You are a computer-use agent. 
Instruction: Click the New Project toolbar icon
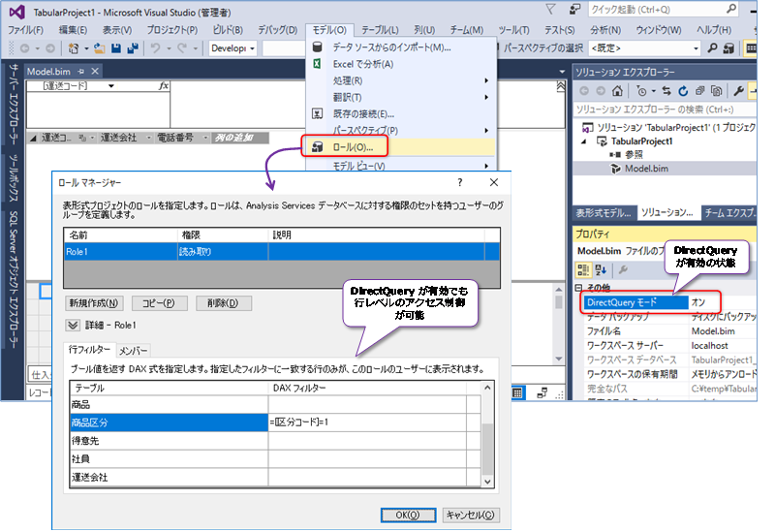74,47
